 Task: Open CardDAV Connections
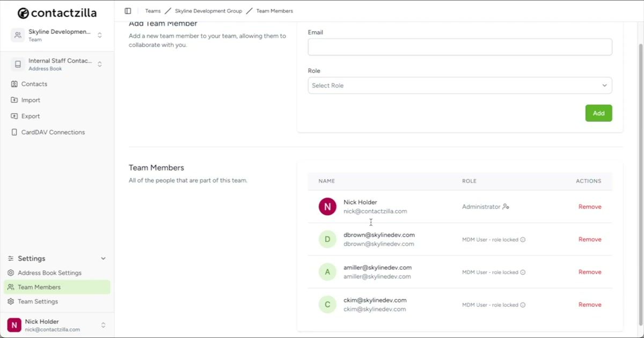tap(53, 132)
